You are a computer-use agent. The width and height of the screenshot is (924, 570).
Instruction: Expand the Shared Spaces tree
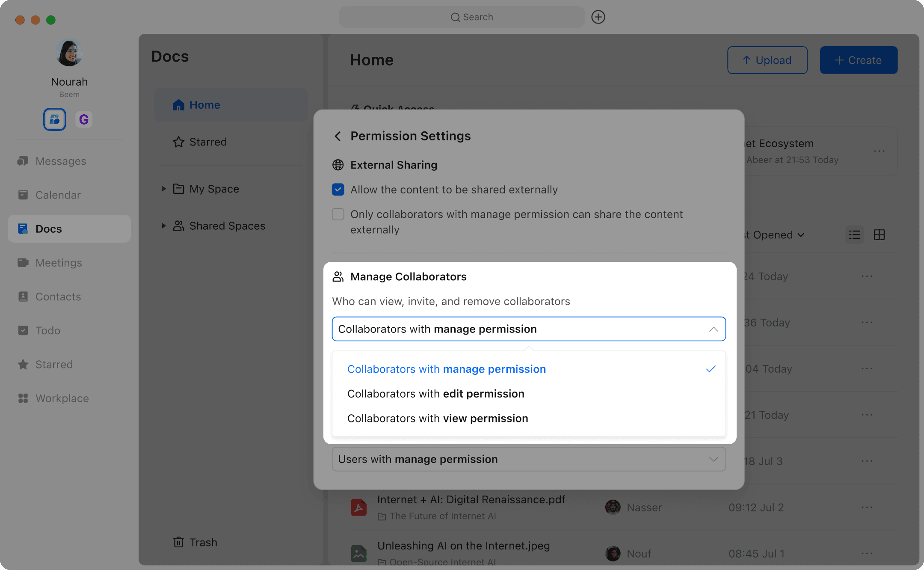(x=163, y=226)
